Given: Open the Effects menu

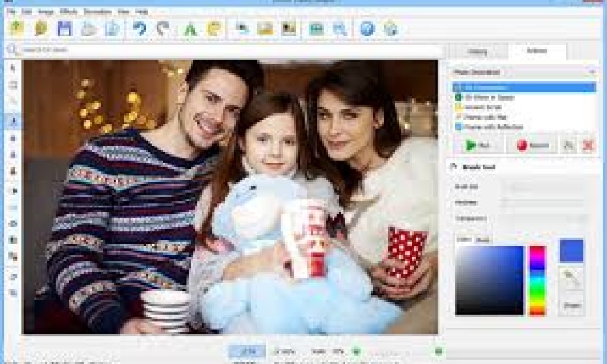Looking at the screenshot, I should click(69, 12).
